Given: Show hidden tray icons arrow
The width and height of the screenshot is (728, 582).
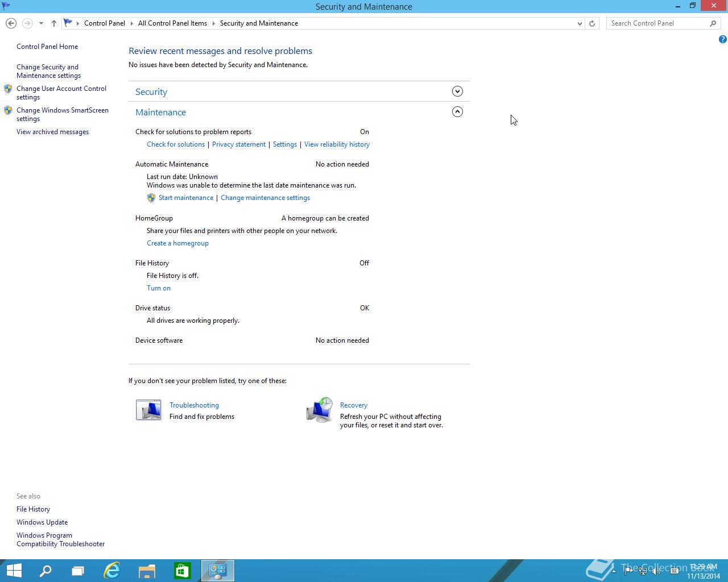Looking at the screenshot, I should [x=614, y=571].
